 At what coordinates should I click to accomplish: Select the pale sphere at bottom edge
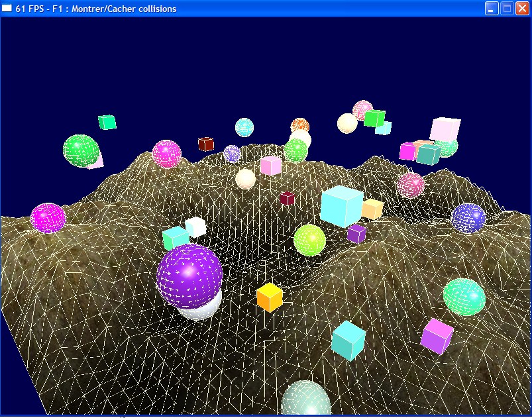click(x=305, y=399)
